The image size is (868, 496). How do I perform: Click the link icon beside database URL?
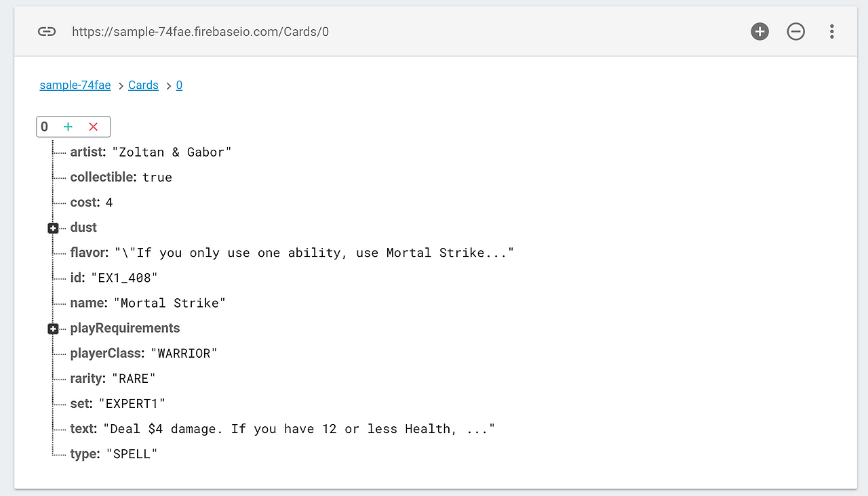pos(46,31)
